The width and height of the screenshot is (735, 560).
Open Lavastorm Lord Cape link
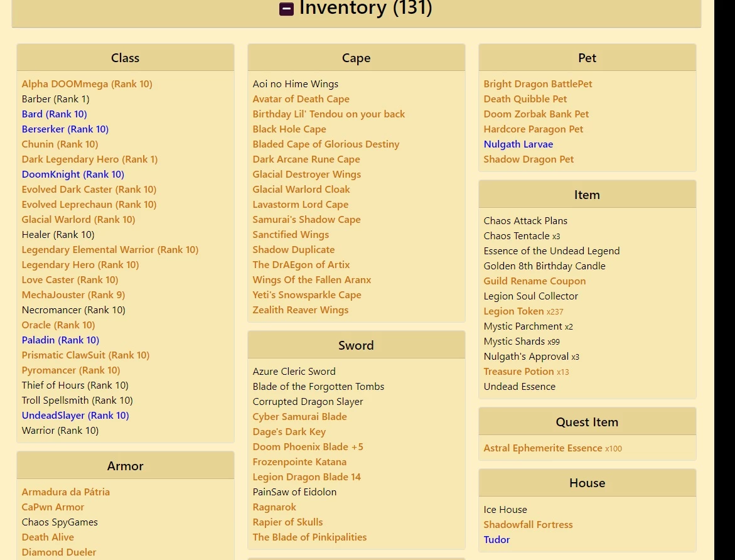[x=301, y=205]
